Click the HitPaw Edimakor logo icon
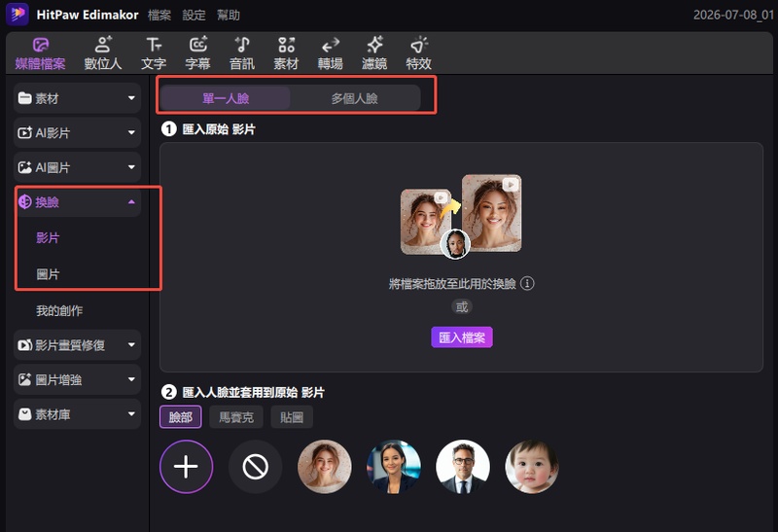 [18, 14]
